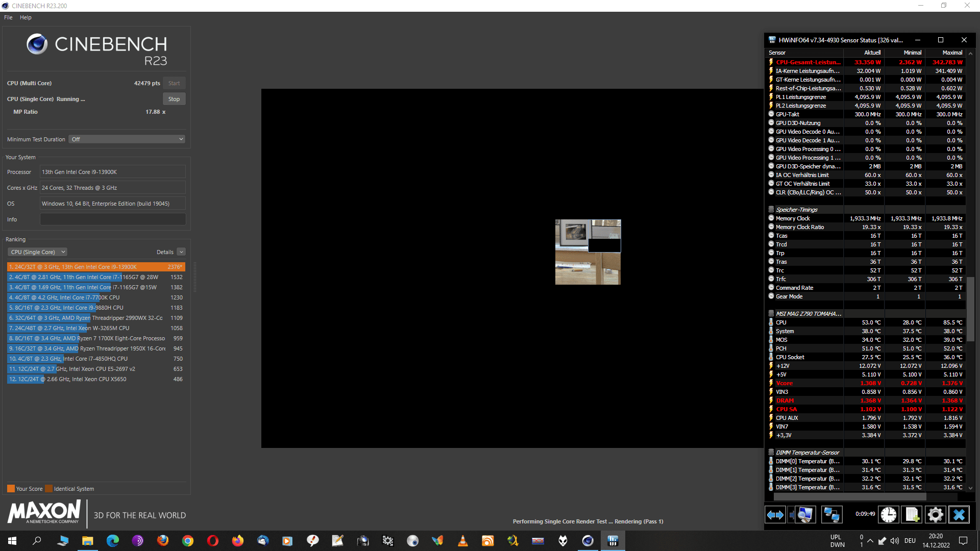
Task: Select ranking row Threadripper 2990WX
Action: click(x=96, y=318)
